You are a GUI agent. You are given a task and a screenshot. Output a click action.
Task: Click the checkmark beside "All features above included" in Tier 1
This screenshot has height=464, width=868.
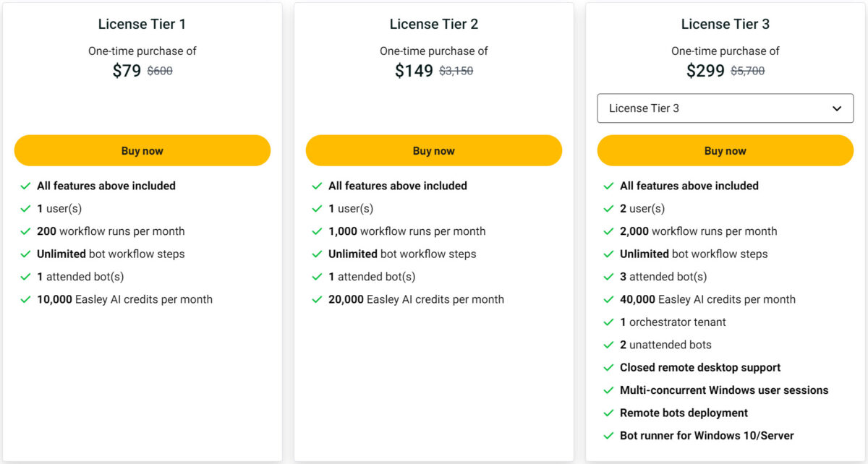[27, 186]
